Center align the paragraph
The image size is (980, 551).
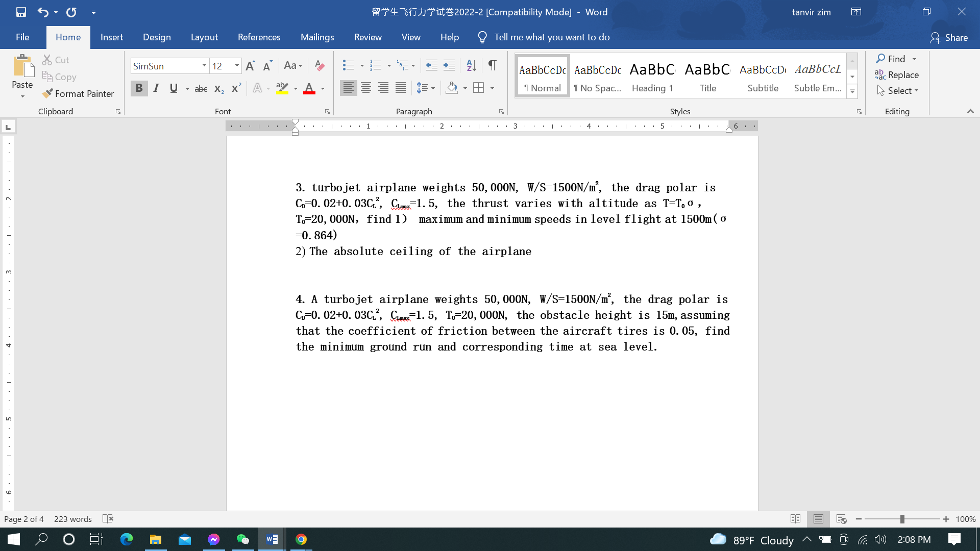coord(366,88)
